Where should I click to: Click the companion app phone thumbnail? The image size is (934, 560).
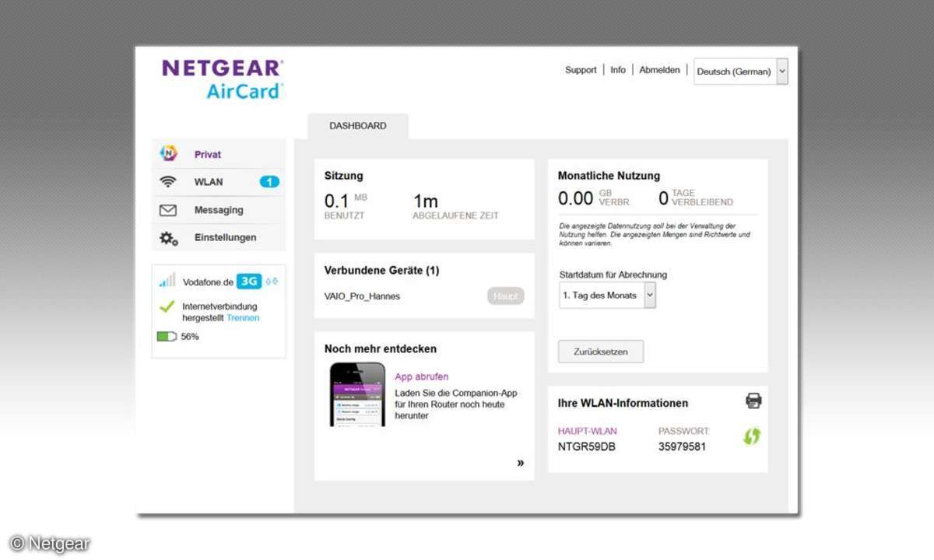[357, 394]
